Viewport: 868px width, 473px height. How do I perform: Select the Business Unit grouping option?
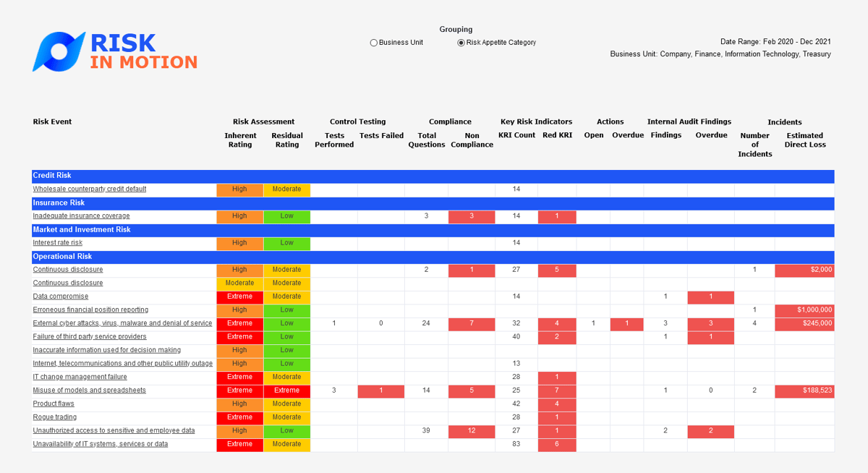pyautogui.click(x=374, y=43)
